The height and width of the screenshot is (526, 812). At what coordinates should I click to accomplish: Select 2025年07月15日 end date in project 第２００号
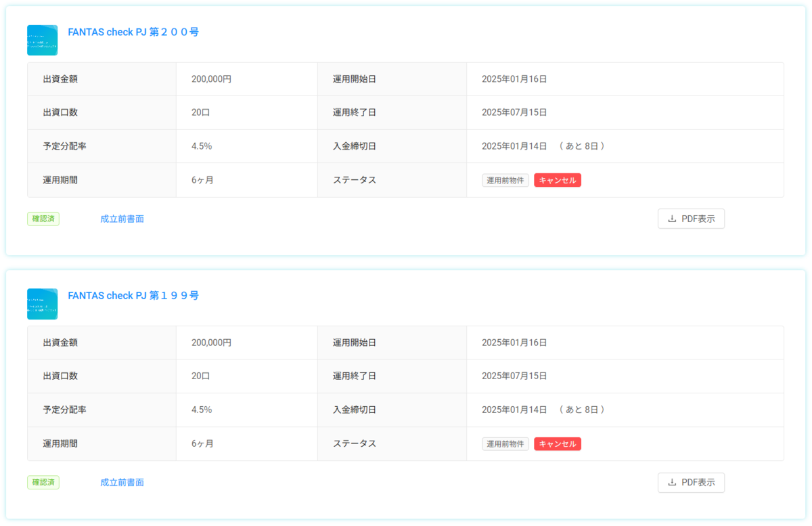coord(514,112)
